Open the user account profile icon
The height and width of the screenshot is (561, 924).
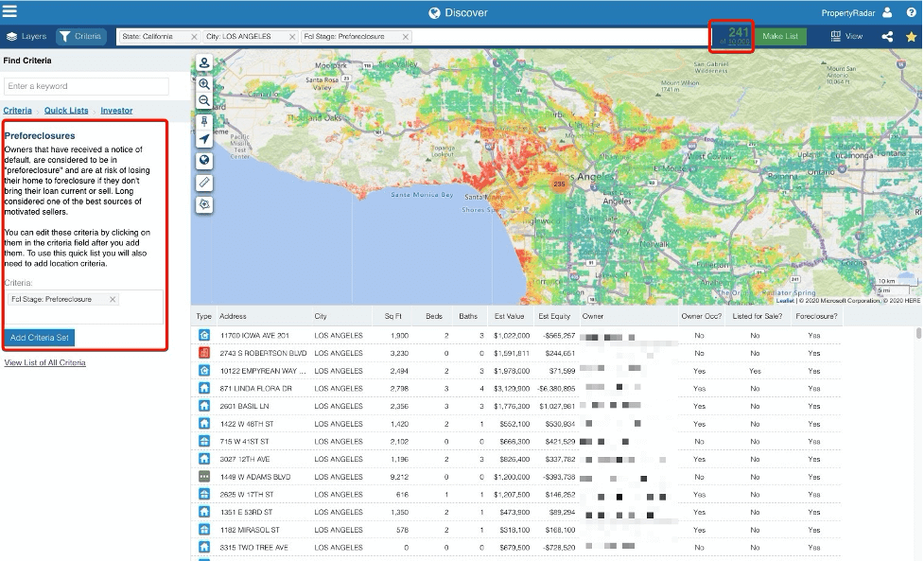click(887, 13)
